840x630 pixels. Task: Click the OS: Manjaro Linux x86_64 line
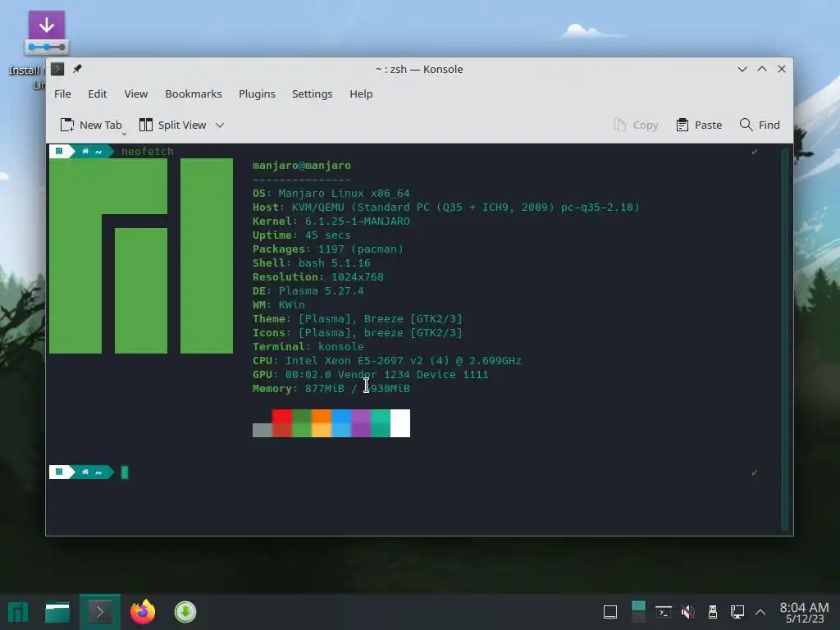click(331, 194)
